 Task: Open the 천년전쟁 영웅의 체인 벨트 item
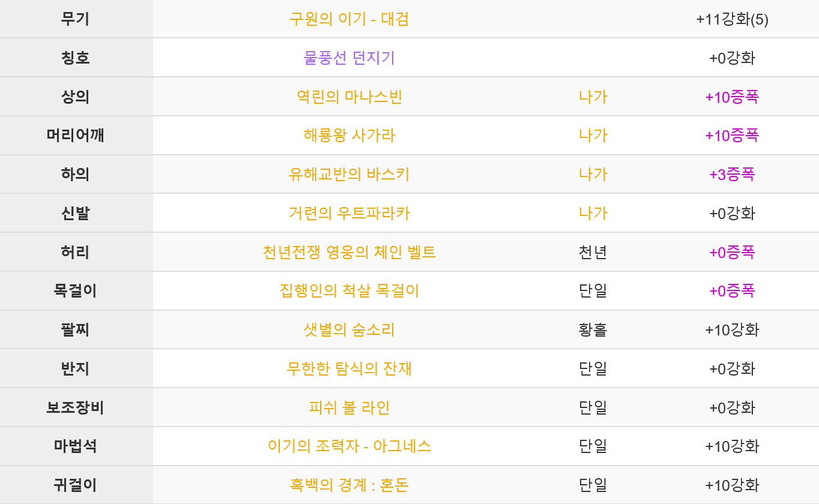349,252
